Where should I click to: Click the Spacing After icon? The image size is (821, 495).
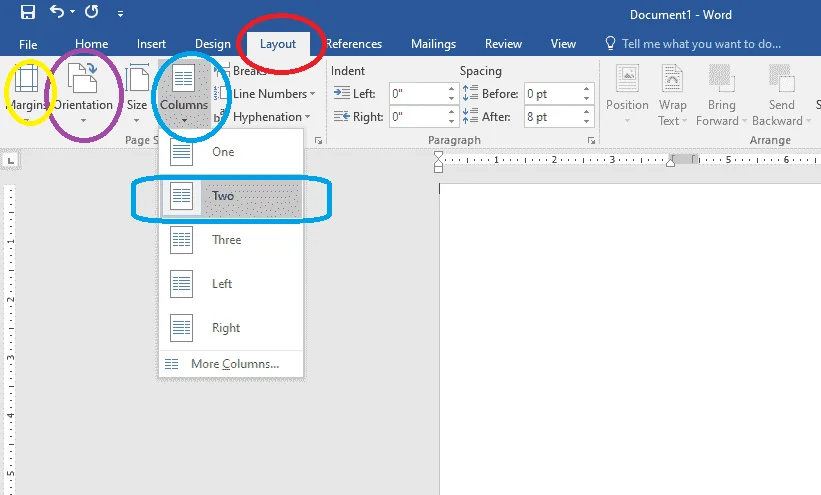[470, 116]
